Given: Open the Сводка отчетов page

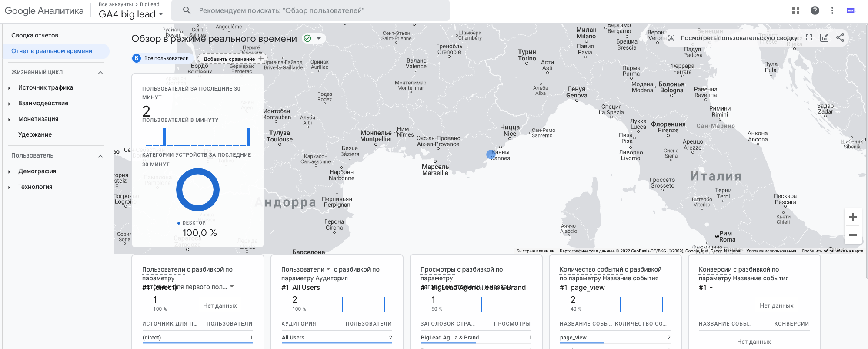Looking at the screenshot, I should click(35, 35).
